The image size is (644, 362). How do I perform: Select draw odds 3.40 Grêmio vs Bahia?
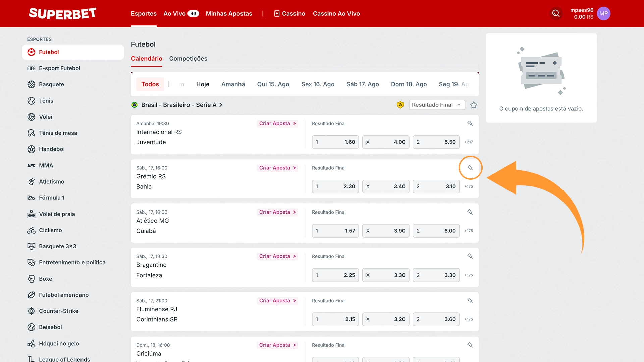(386, 186)
